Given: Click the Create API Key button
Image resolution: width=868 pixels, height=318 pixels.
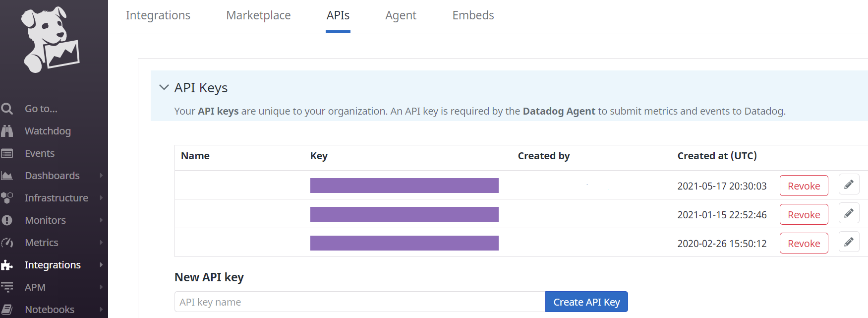Looking at the screenshot, I should click(586, 302).
